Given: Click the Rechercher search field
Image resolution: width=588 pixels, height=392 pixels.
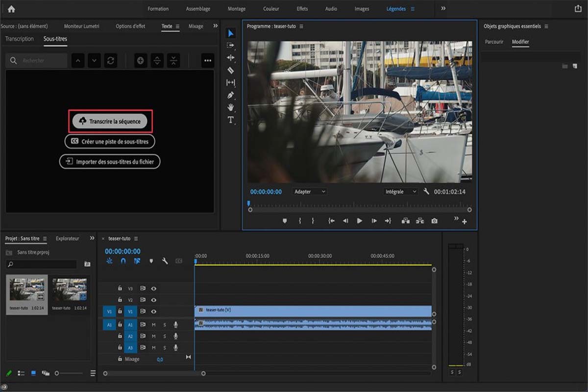Looking at the screenshot, I should pyautogui.click(x=43, y=60).
